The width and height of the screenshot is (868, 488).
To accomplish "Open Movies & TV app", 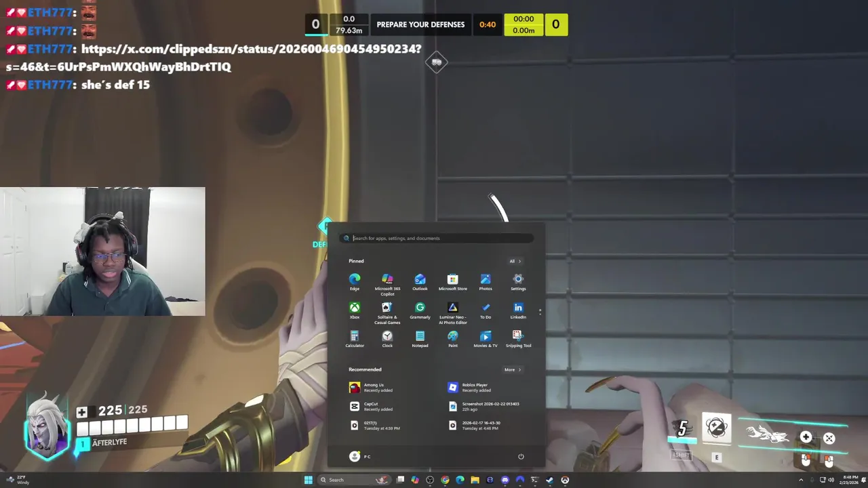I will 486,339.
